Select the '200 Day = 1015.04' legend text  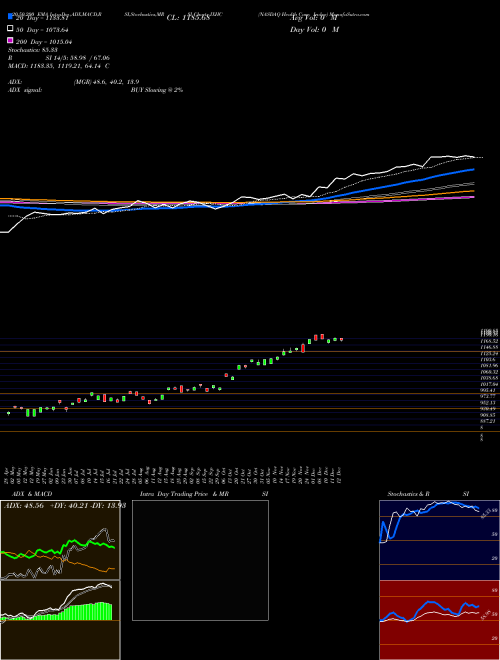coord(44,42)
